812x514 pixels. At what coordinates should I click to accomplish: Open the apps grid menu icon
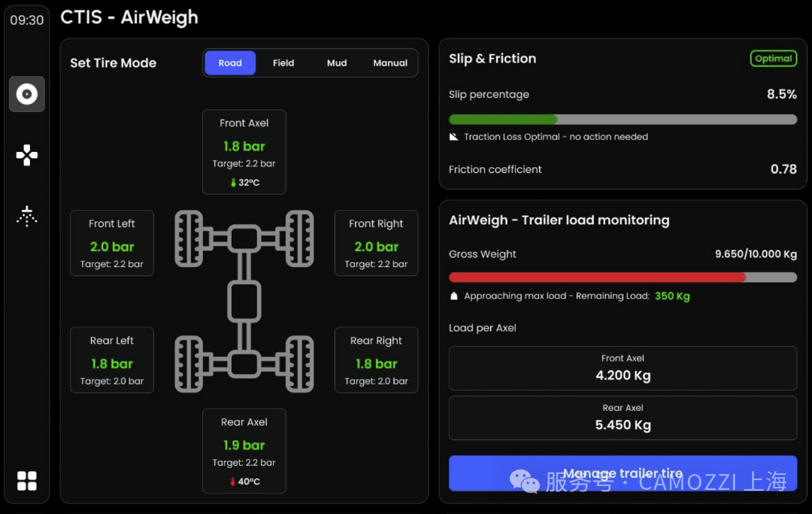point(27,481)
